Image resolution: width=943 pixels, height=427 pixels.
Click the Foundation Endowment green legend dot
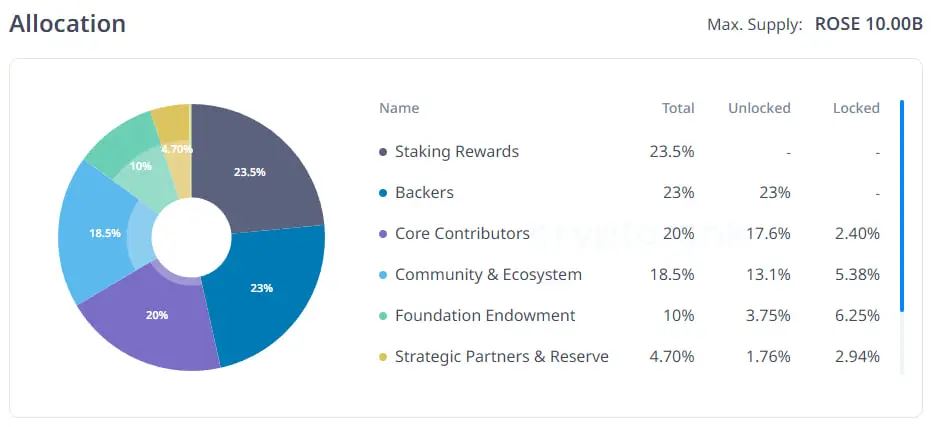383,316
